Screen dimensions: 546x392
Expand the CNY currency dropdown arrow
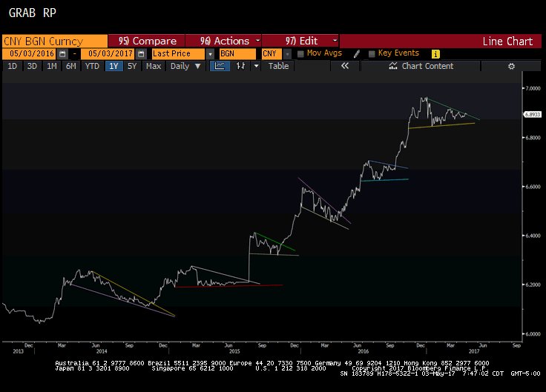coord(287,54)
